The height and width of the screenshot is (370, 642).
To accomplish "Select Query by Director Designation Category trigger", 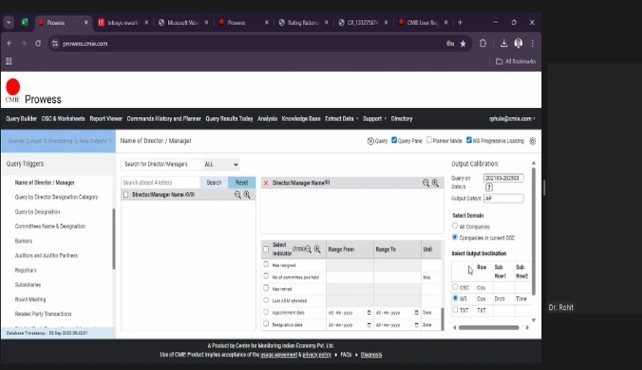I will click(x=57, y=197).
